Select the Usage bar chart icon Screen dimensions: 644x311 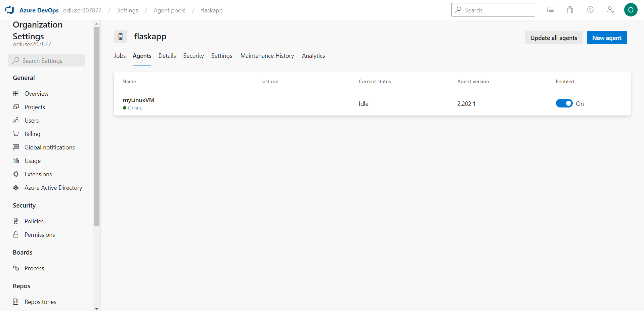pyautogui.click(x=16, y=161)
